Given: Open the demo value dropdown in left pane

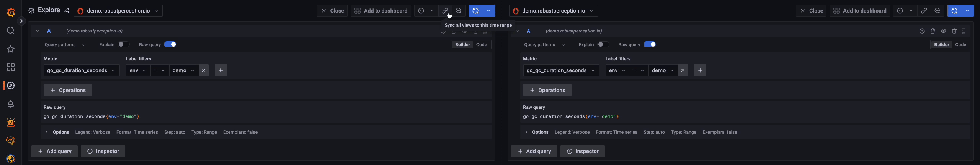Looking at the screenshot, I should click(x=184, y=70).
